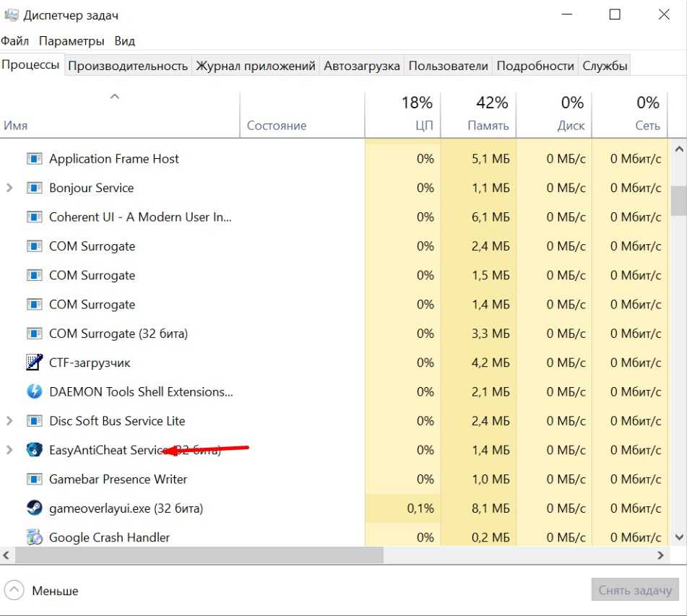This screenshot has height=616, width=689.
Task: Open the Файл menu
Action: (15, 41)
